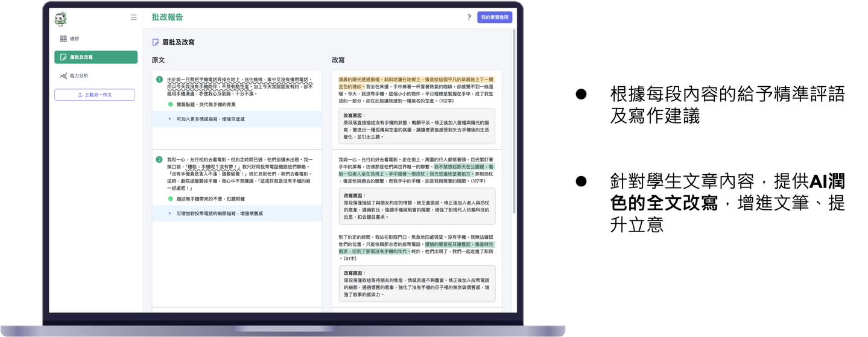The image size is (868, 337).
Task: Open 我的學習進程 button
Action: click(494, 17)
